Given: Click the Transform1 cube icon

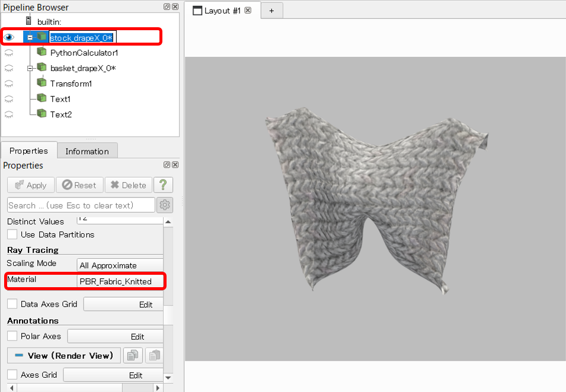Looking at the screenshot, I should (41, 83).
